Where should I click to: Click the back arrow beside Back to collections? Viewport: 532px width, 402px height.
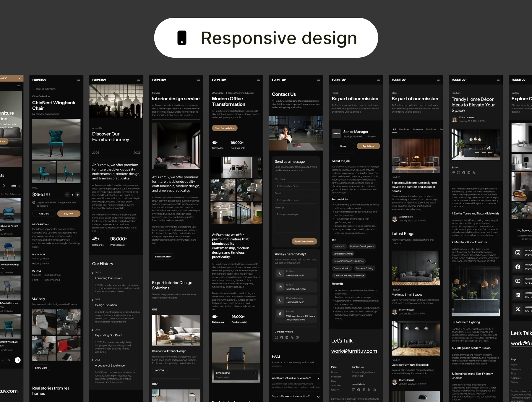pos(34,89)
